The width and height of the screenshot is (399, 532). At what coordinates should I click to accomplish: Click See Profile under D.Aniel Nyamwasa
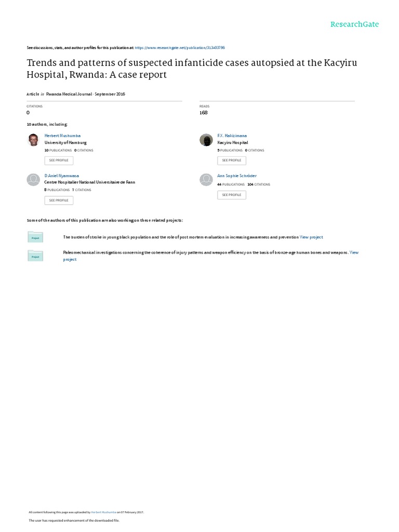[x=59, y=201]
